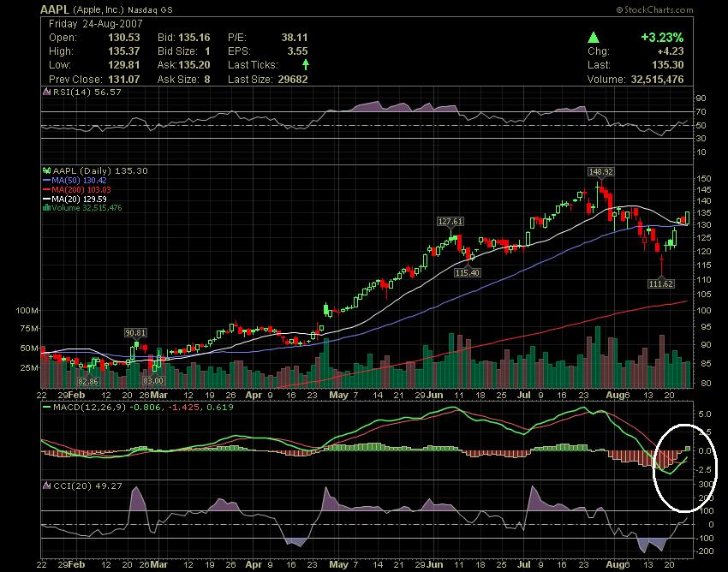Click the Last Size value 29682

coord(293,80)
